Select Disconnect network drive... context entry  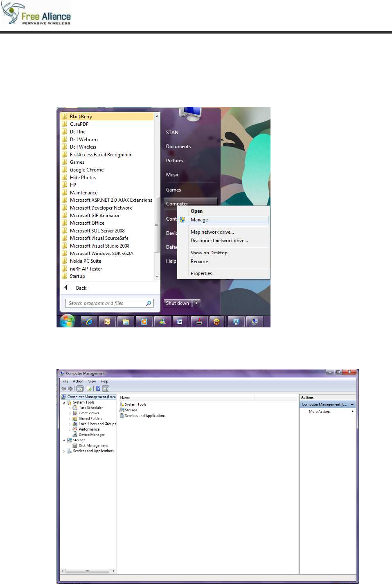click(x=223, y=241)
